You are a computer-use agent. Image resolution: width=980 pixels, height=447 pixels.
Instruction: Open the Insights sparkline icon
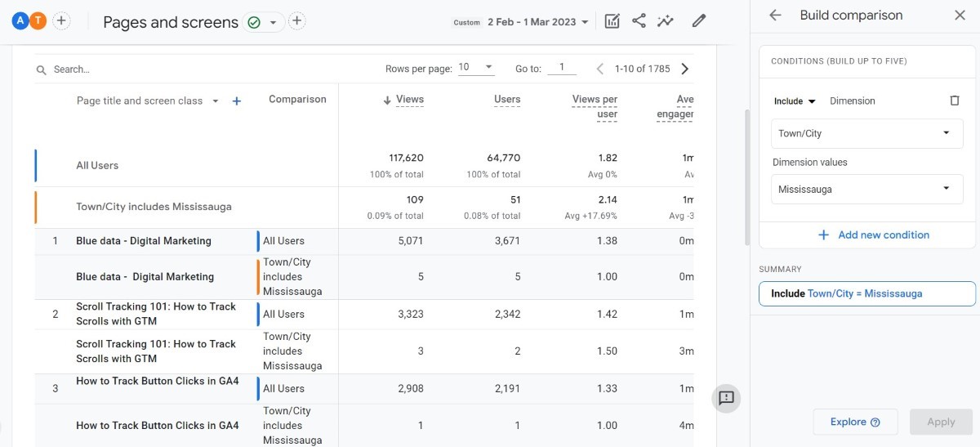666,21
